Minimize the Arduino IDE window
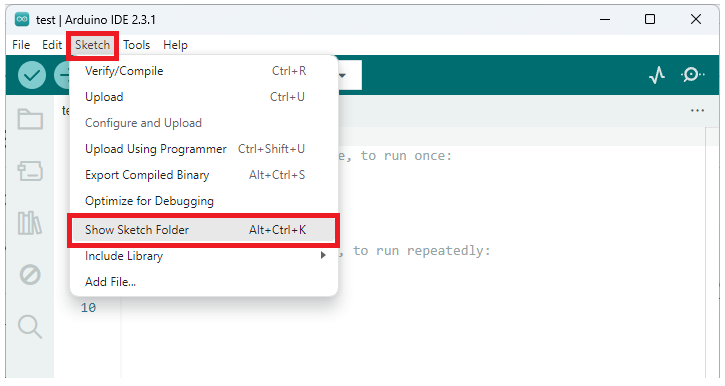 click(x=605, y=19)
